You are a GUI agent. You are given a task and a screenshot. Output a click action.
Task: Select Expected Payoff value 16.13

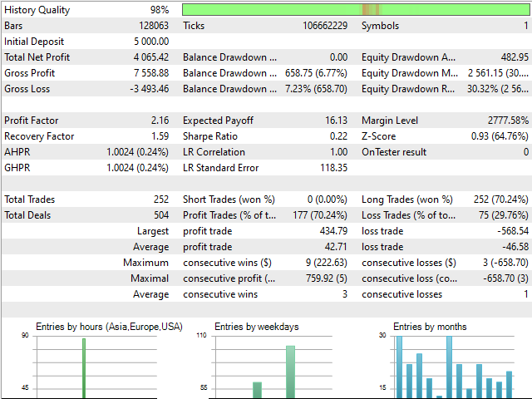pos(336,121)
